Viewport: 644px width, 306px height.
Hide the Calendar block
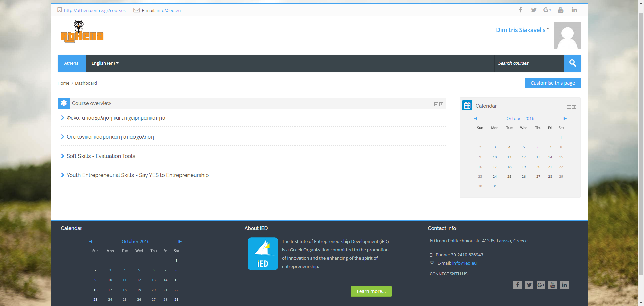click(569, 107)
